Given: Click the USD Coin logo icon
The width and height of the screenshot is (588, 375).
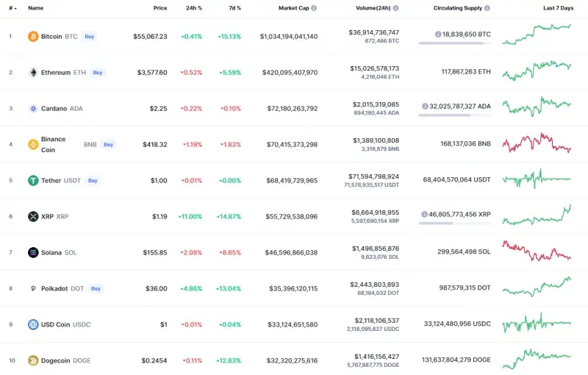Looking at the screenshot, I should pyautogui.click(x=33, y=324).
